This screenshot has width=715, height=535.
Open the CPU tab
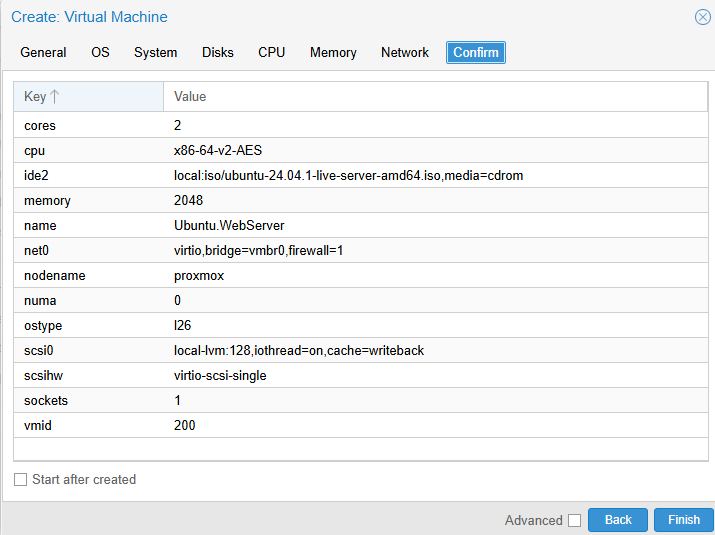271,52
